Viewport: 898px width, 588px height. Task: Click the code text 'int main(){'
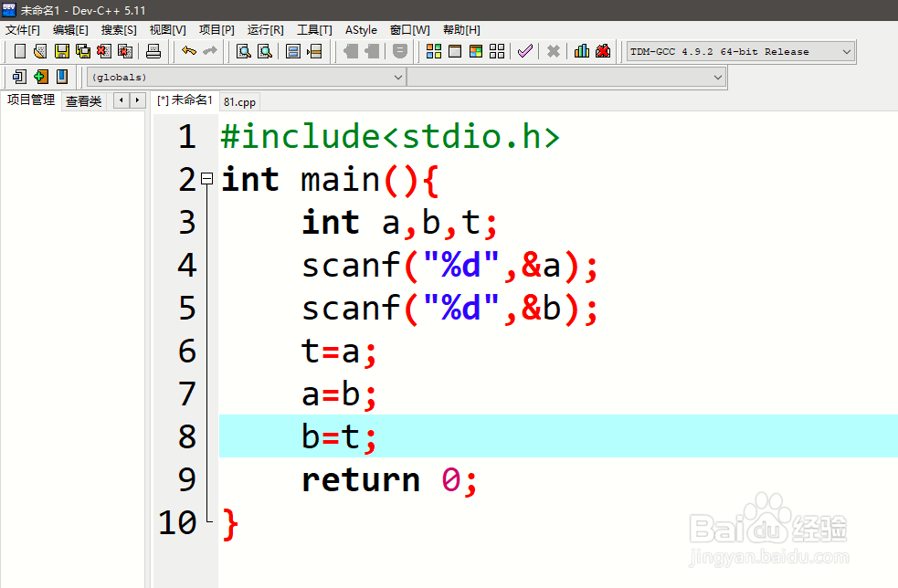[330, 180]
